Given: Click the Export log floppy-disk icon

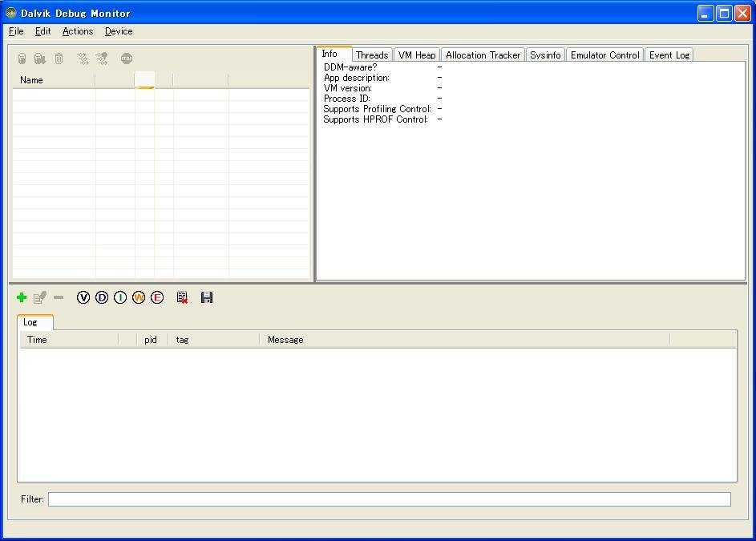Looking at the screenshot, I should 207,297.
